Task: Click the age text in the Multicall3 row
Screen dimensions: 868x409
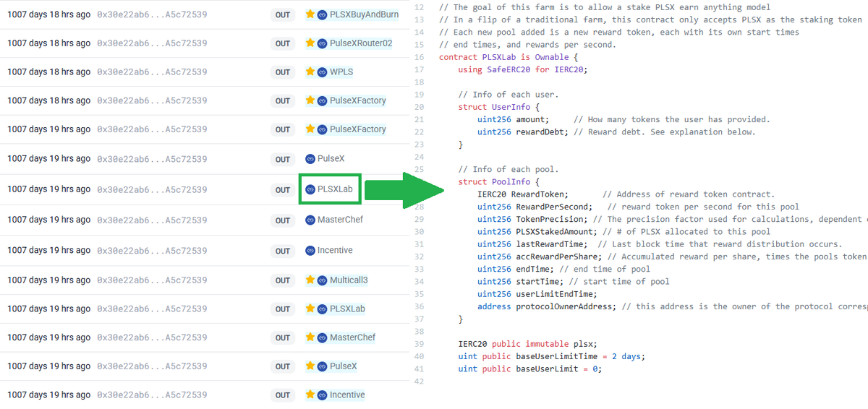Action: (x=49, y=280)
